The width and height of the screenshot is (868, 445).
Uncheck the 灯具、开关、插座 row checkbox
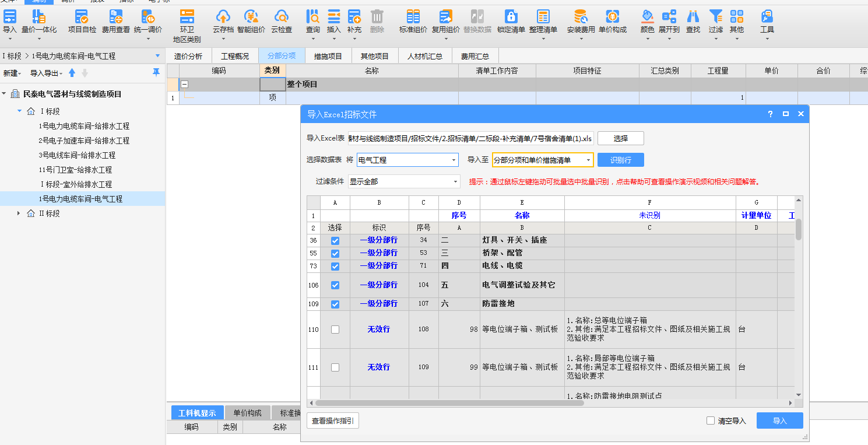(335, 240)
